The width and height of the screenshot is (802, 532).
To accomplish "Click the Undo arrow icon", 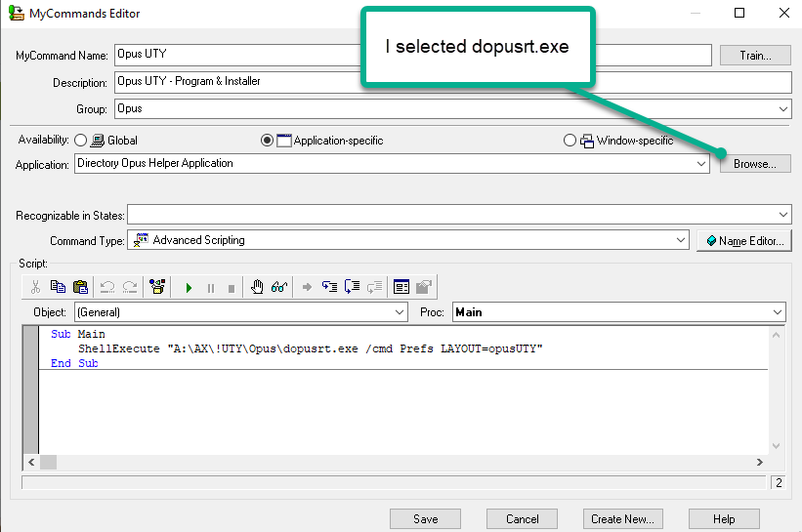I will coord(107,287).
